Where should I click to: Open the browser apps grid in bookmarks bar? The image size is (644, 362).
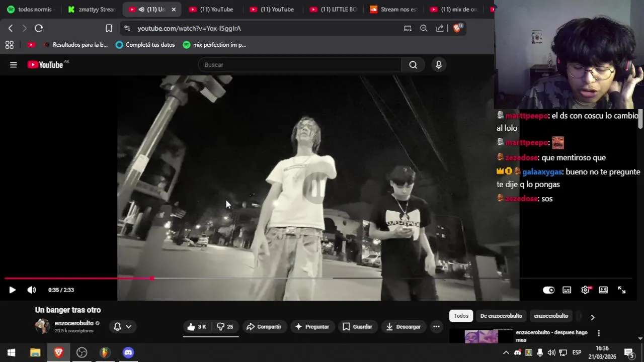pos(9,45)
